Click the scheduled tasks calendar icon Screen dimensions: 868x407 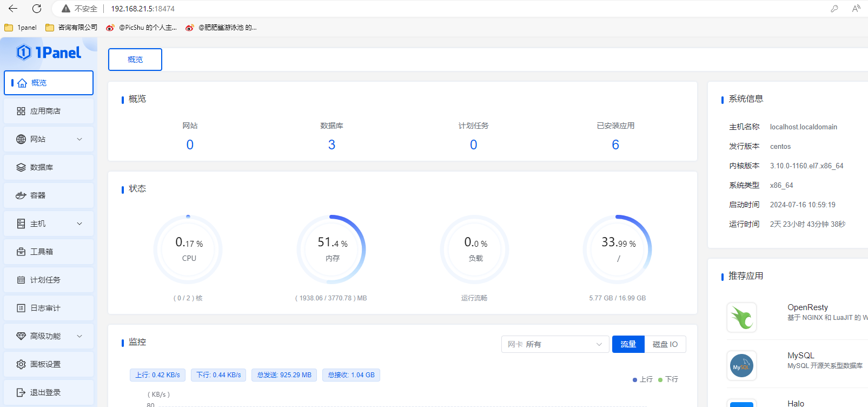[21, 280]
